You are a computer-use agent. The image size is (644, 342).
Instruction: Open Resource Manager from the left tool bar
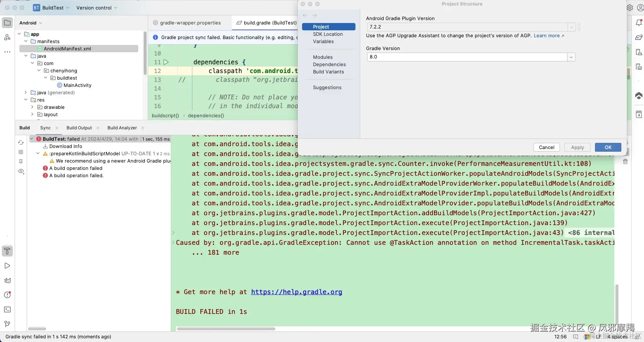point(7,37)
